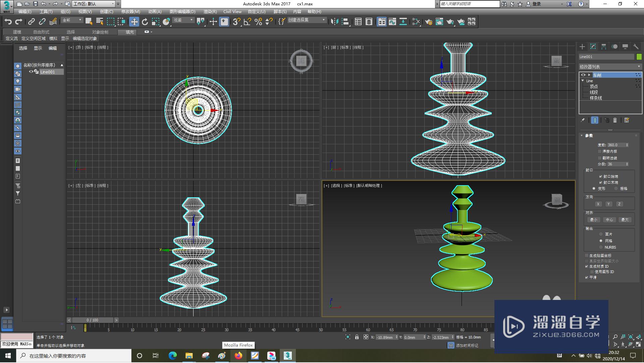Enable 焊接内核 checkbox
This screenshot has height=363, width=644.
600,151
